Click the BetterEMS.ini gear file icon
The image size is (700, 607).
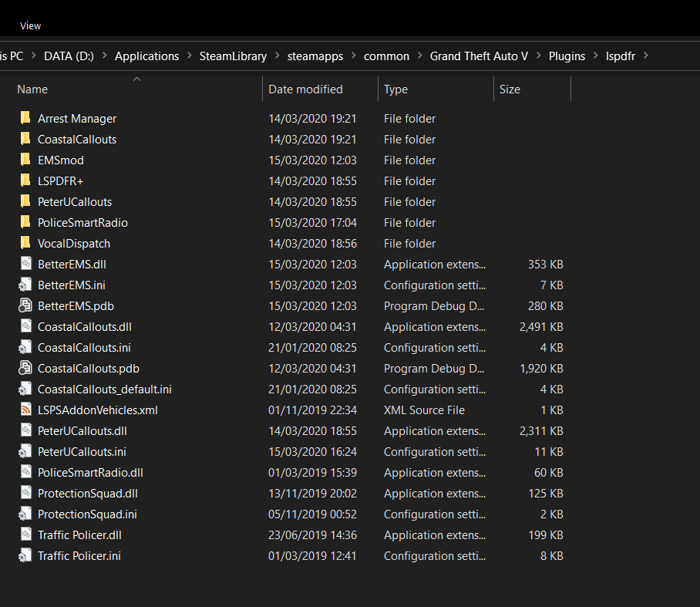pos(25,285)
